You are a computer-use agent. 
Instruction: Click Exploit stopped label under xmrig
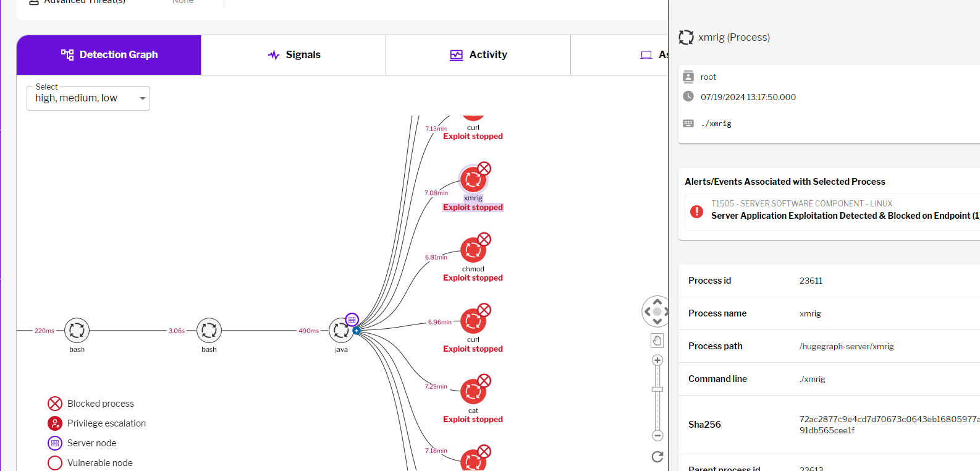(x=473, y=208)
